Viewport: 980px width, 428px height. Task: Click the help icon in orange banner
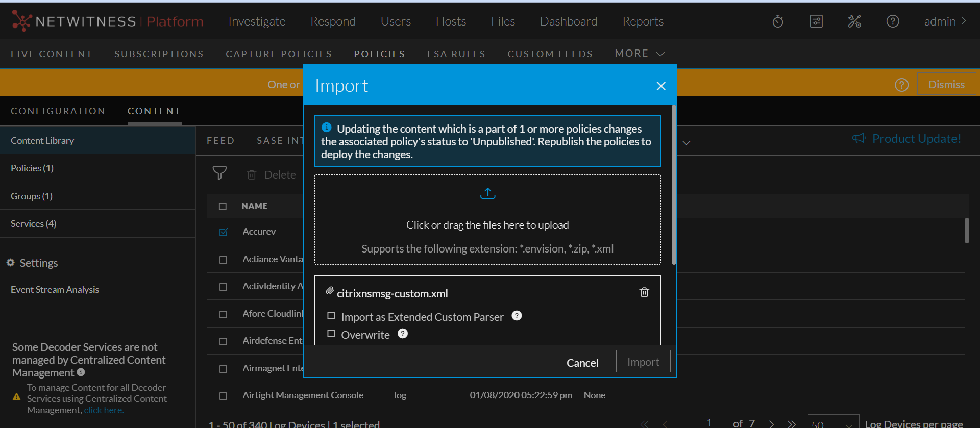coord(902,85)
